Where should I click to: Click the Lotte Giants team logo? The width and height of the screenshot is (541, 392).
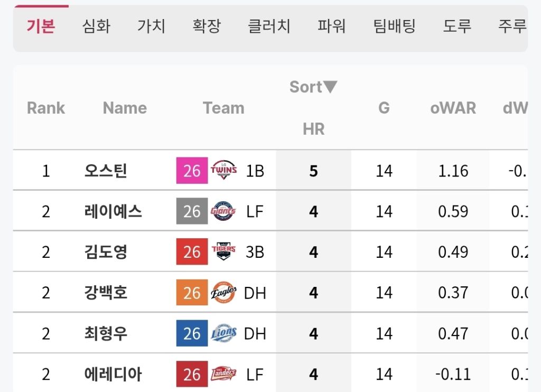coord(223,211)
